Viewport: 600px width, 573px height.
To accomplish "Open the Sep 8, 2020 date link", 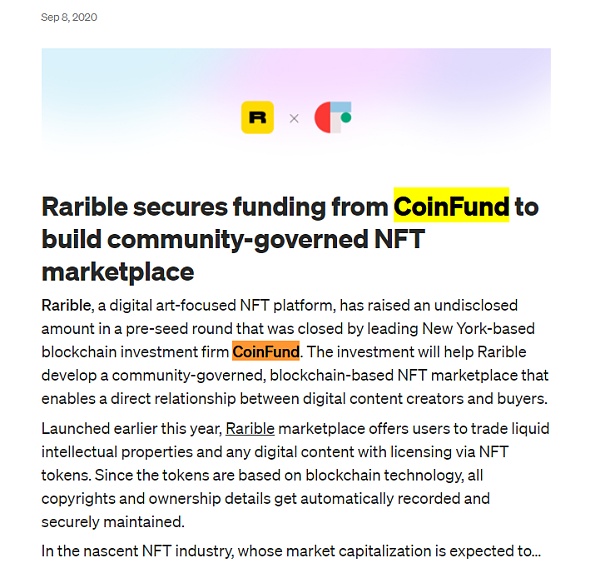I will [x=69, y=17].
